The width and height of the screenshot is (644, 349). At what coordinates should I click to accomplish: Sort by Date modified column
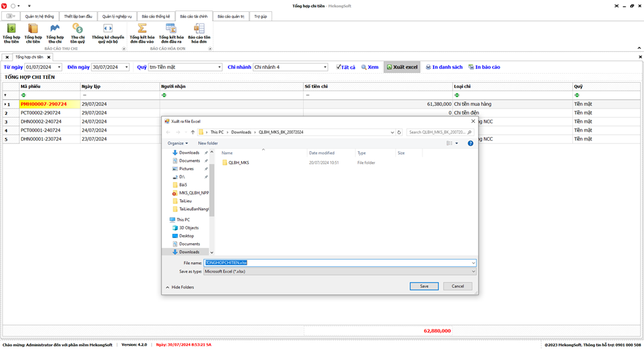(x=321, y=153)
